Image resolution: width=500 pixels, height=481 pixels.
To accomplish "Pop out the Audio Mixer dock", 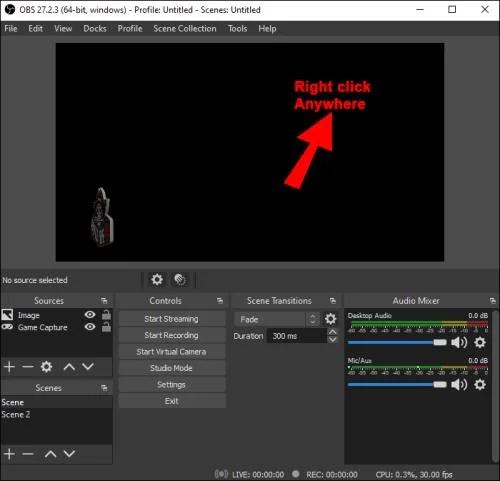I will point(493,301).
